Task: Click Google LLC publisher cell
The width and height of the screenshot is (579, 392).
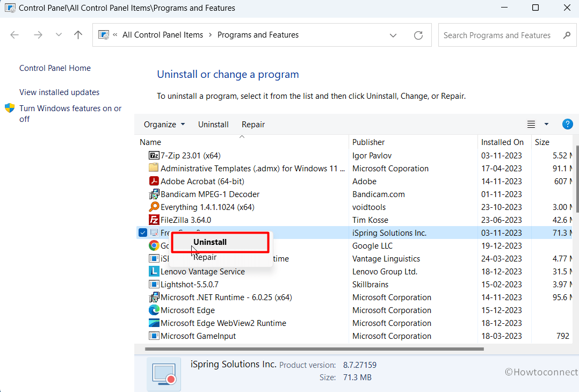Action: (372, 245)
